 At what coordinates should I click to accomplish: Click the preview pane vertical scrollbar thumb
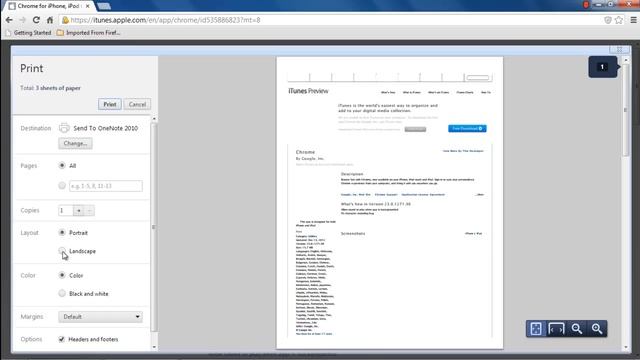click(x=626, y=110)
